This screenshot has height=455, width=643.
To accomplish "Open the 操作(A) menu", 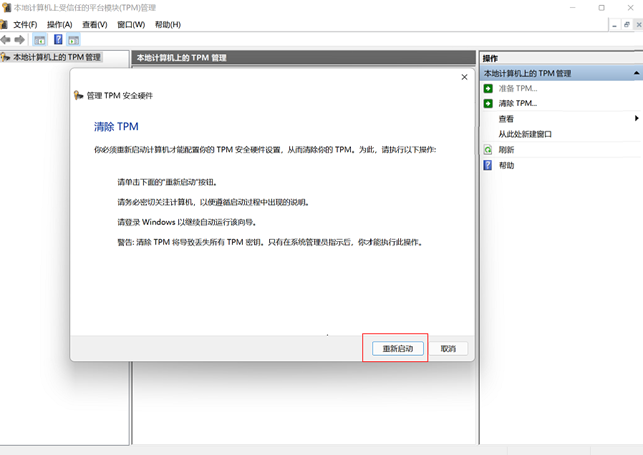I will coord(60,24).
